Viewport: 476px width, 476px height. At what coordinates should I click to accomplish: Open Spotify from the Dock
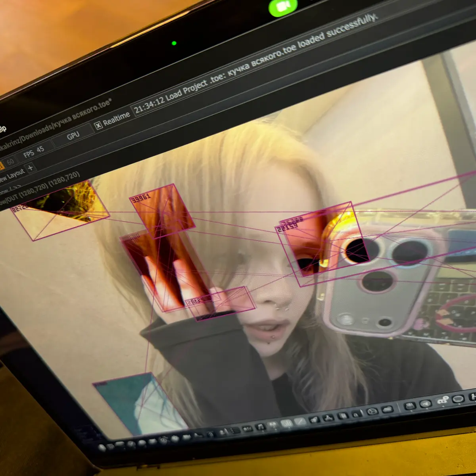(458, 399)
